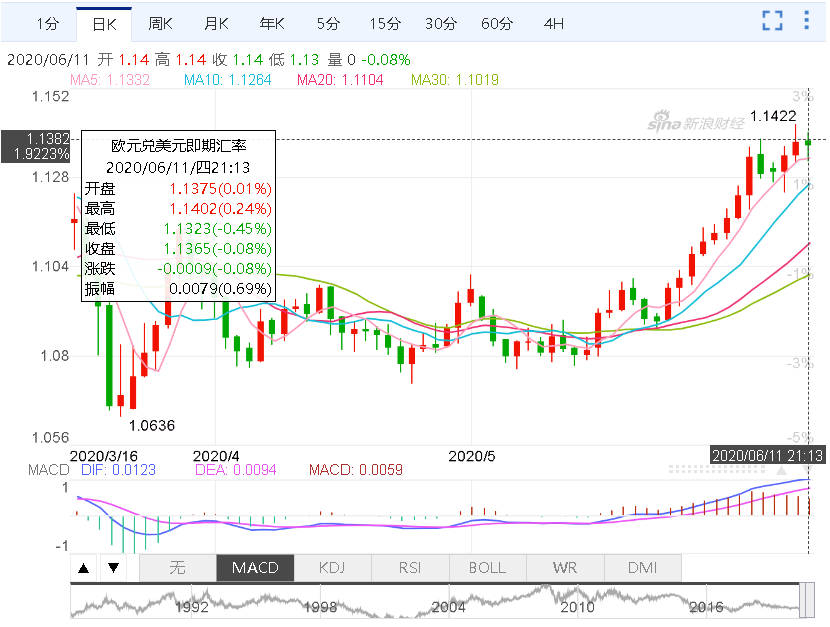Switch to the 1分 chart tab
The height and width of the screenshot is (627, 830).
(48, 24)
